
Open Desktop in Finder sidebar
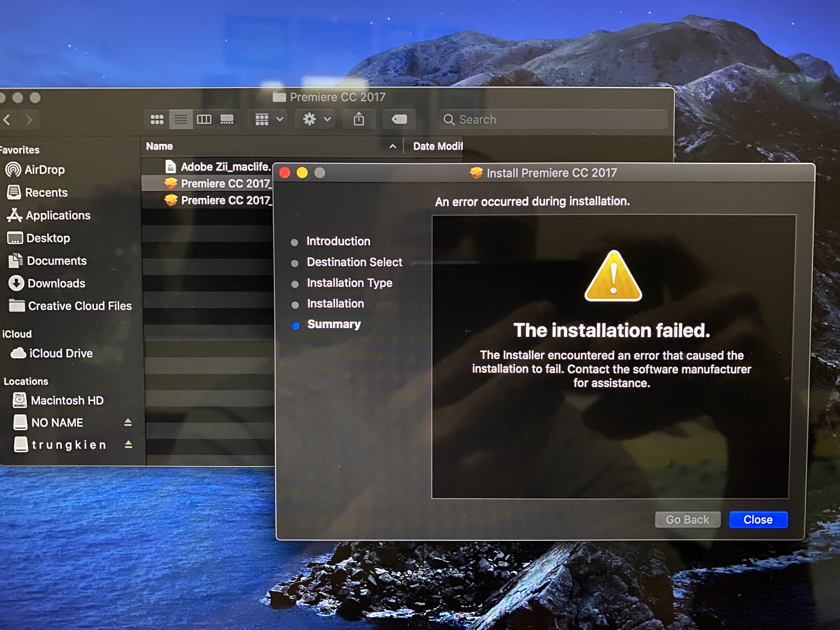pos(39,238)
